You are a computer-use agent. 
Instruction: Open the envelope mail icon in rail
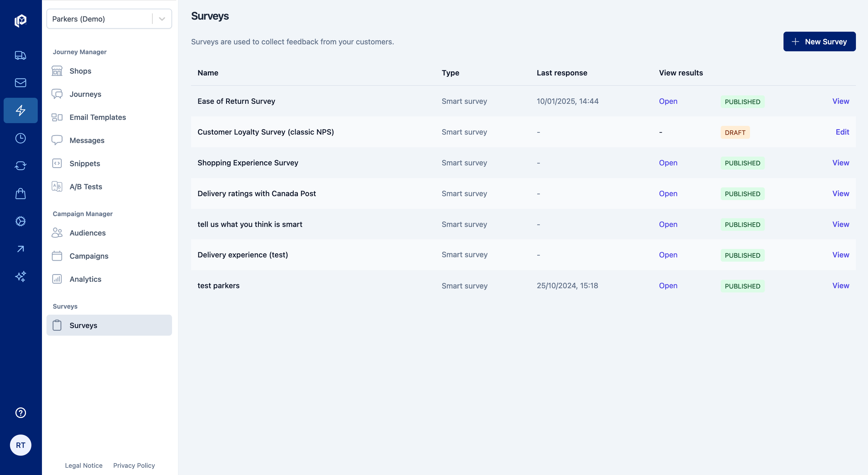[21, 83]
